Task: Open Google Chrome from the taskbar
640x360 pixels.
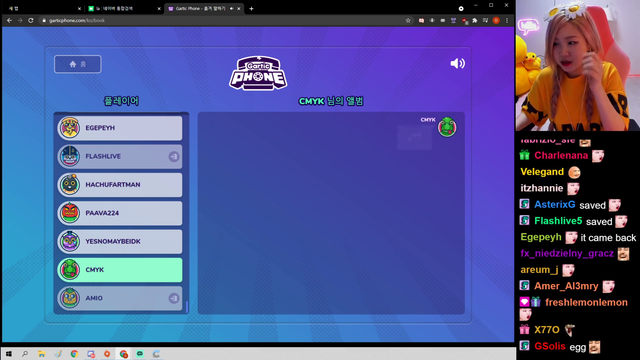Action: [x=74, y=354]
